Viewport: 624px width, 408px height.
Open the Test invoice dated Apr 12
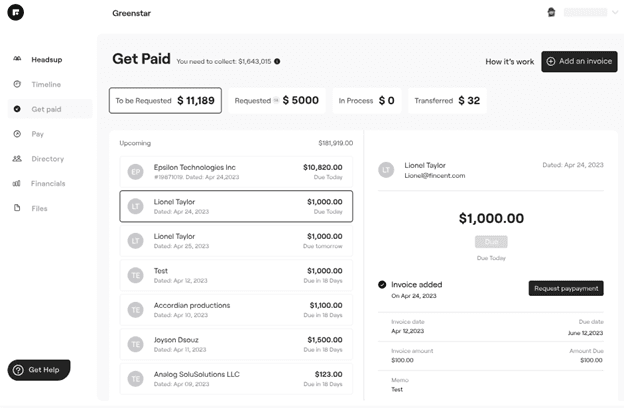236,275
